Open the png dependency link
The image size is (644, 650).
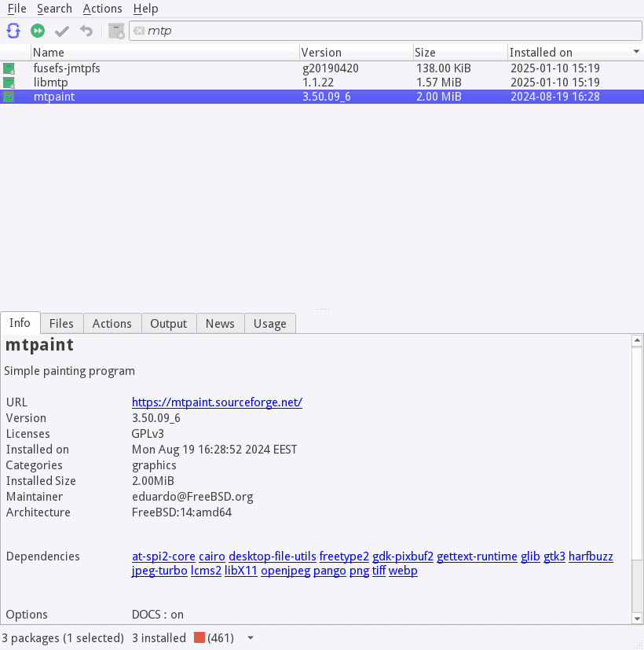tap(359, 571)
